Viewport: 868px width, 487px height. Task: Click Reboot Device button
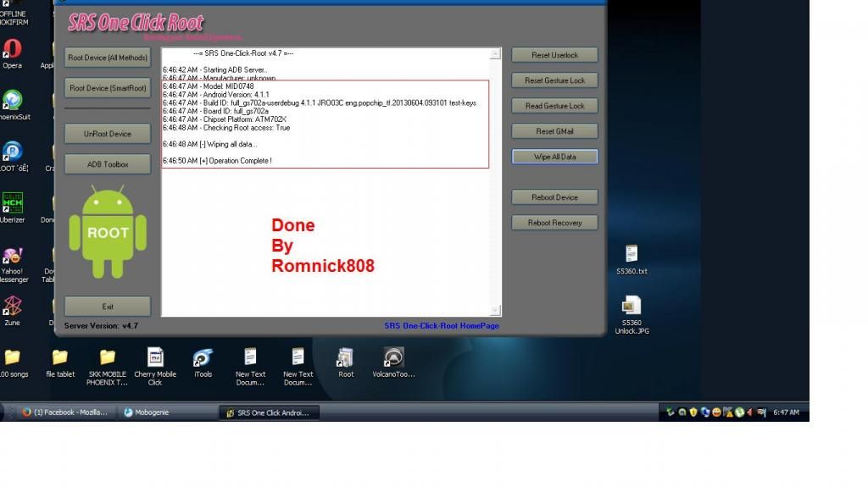554,197
